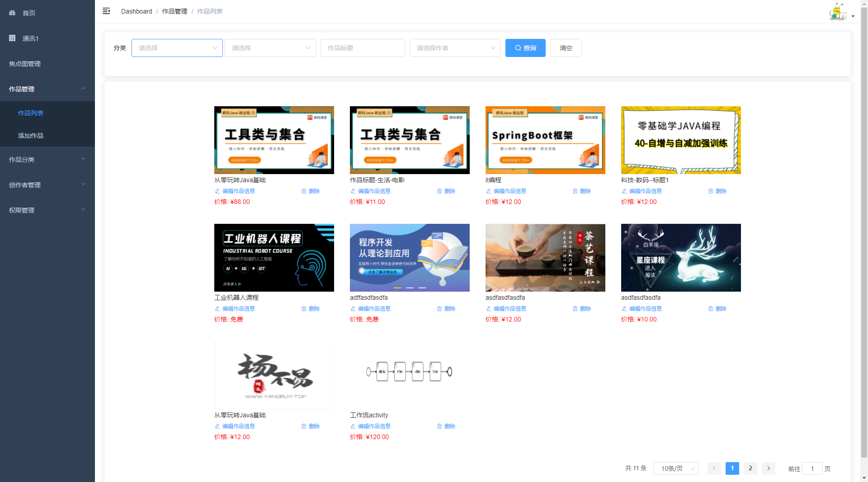This screenshot has width=868, height=482.
Task: Click trash icon for 作品标题-生活-电影
Action: click(x=439, y=191)
